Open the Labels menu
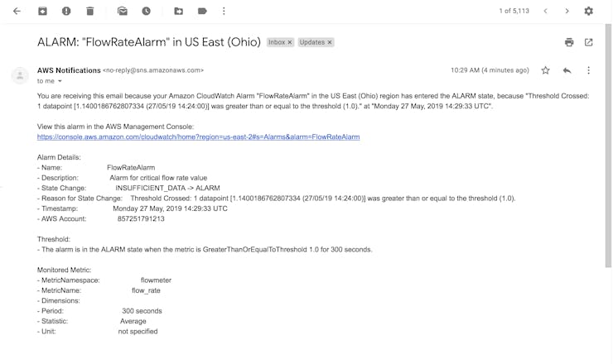613x364 pixels. [202, 11]
